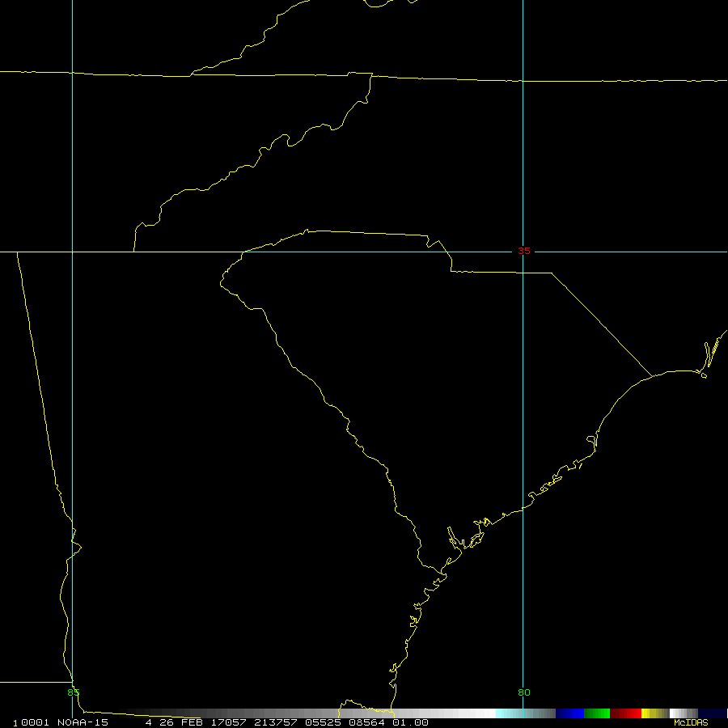
Task: Click the 26 FEB date text
Action: pyautogui.click(x=181, y=722)
